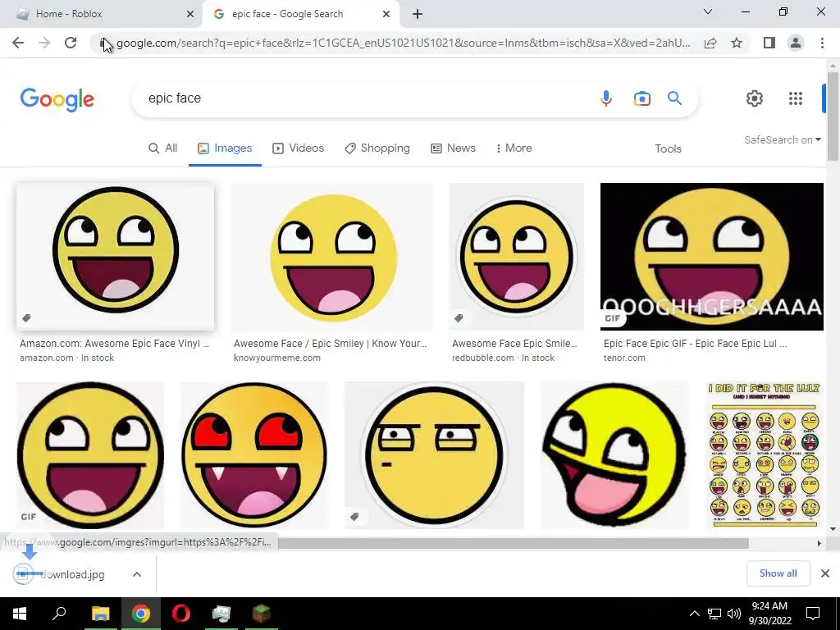This screenshot has height=630, width=840.
Task: Switch to the News results tab
Action: click(x=453, y=148)
